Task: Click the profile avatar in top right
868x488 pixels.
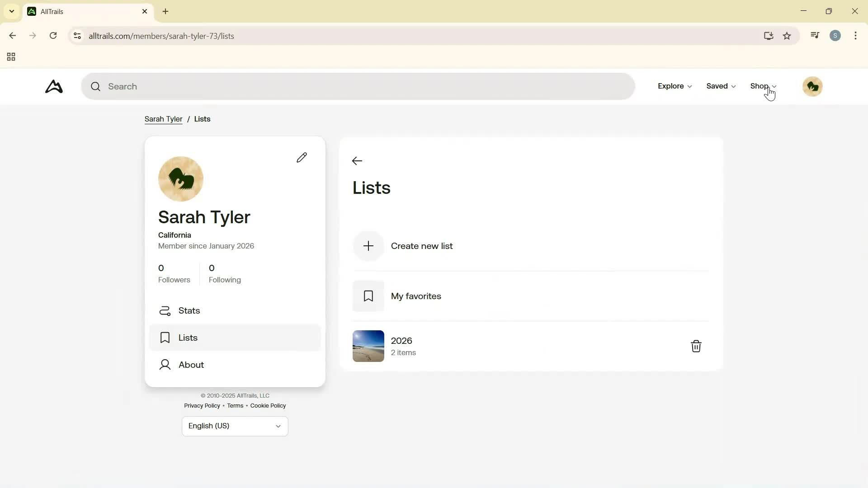Action: [812, 86]
